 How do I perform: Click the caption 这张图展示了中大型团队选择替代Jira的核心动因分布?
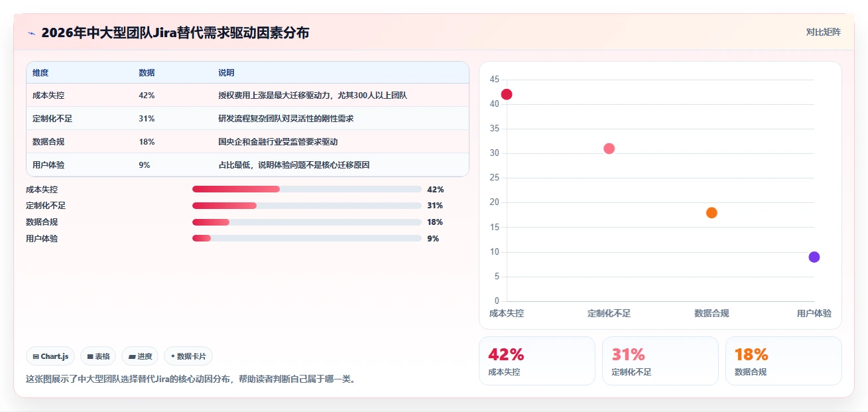point(191,379)
